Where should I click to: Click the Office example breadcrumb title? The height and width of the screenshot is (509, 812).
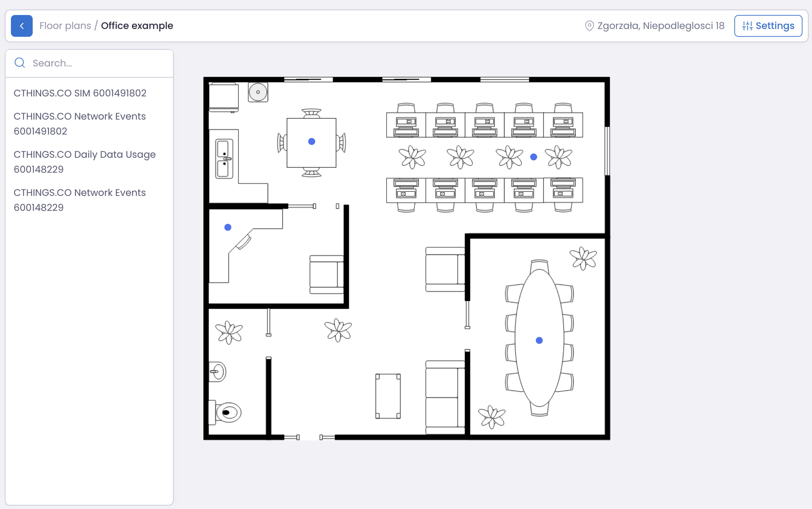pyautogui.click(x=137, y=25)
